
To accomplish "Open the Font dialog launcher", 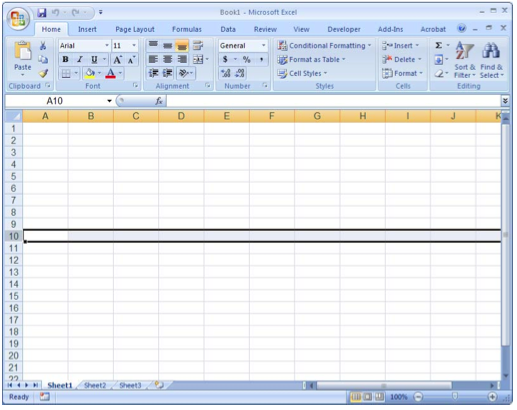I will coord(135,85).
